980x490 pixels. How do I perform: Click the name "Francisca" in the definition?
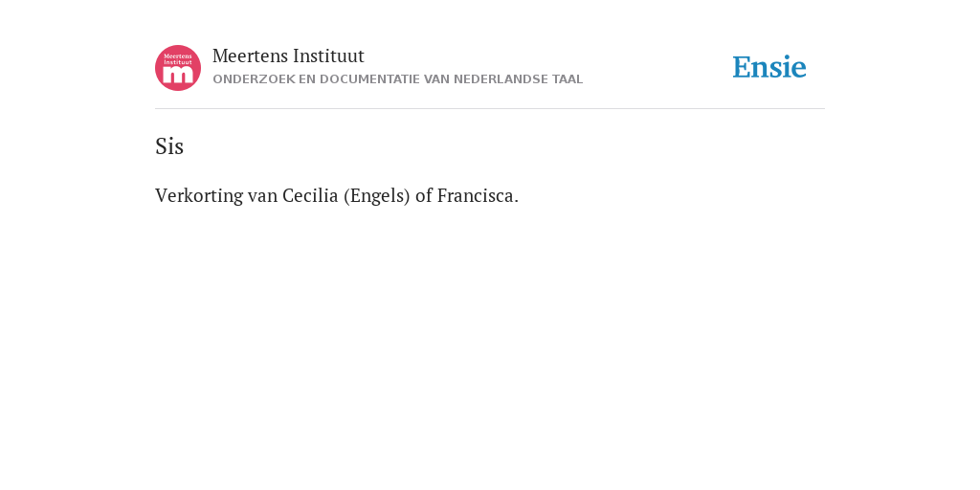(x=478, y=195)
